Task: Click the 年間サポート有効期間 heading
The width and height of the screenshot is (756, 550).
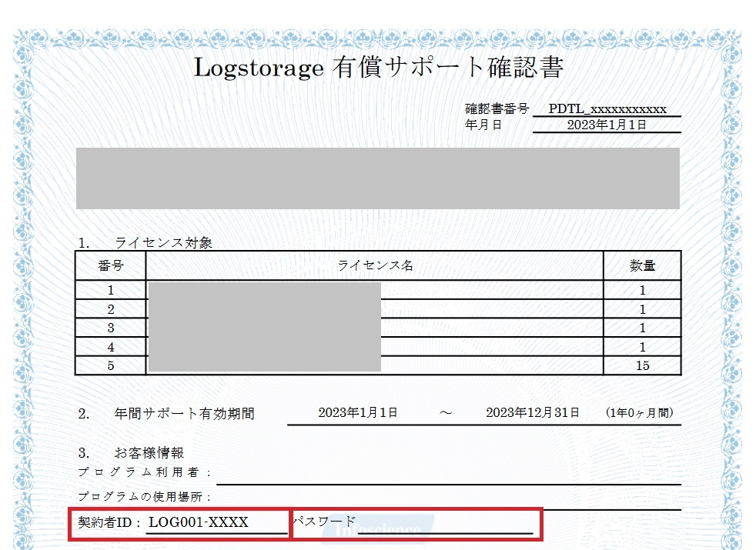Action: tap(183, 413)
